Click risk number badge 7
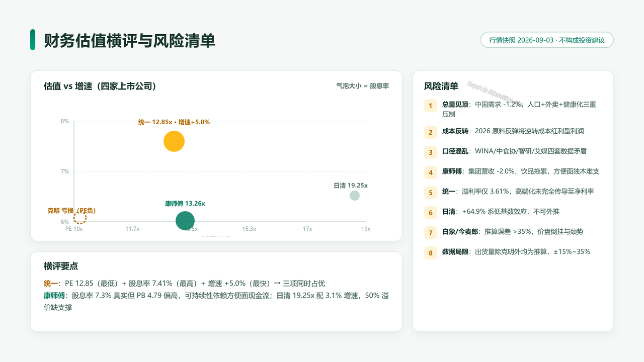Screen dimensions: 644x362 coord(431,233)
